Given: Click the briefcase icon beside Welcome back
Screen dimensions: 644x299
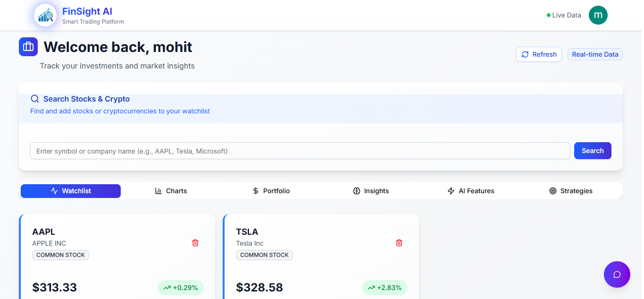Looking at the screenshot, I should coord(28,47).
